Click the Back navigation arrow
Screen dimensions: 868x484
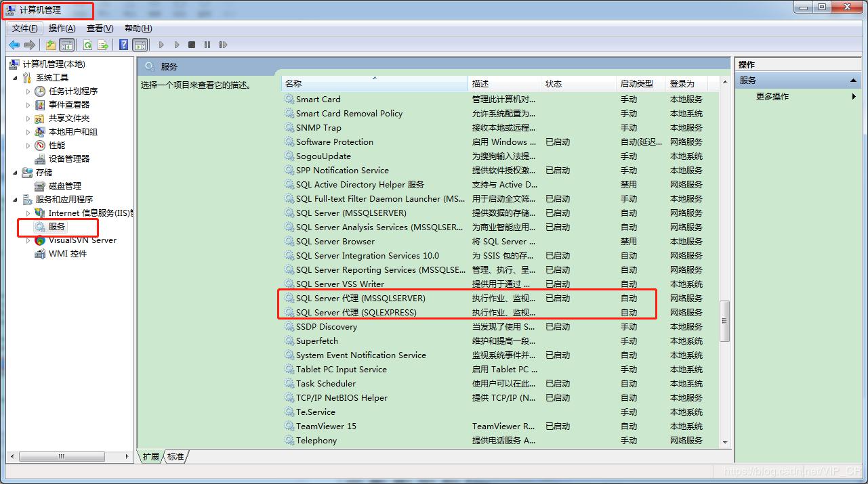(x=14, y=45)
